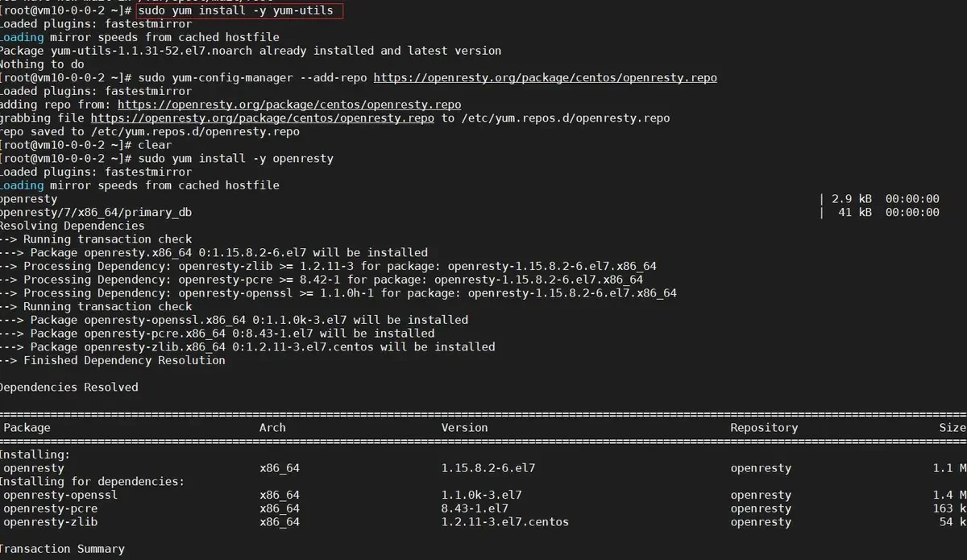Click the repository name in openresty-zlib row

pyautogui.click(x=761, y=521)
